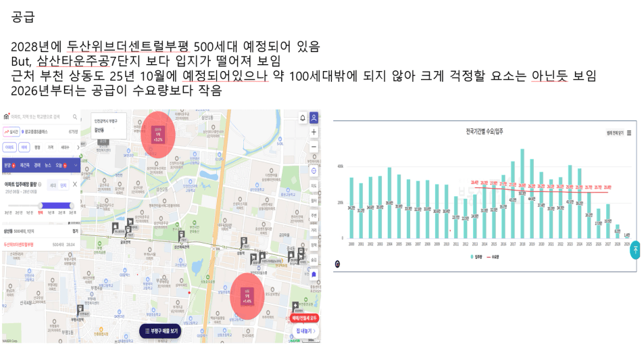Viewport: 644px width, 355px height.
Task: Switch to 세대 view
Action: [x=53, y=185]
